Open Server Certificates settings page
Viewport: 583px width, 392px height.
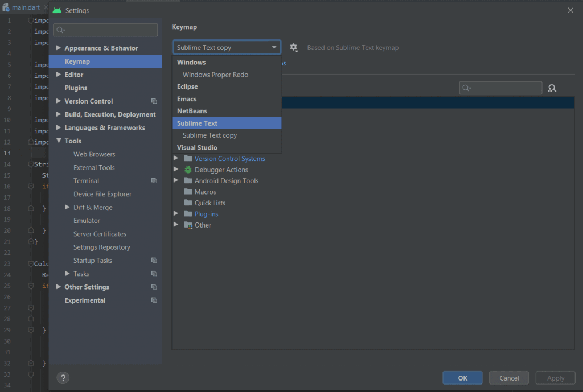(x=100, y=234)
